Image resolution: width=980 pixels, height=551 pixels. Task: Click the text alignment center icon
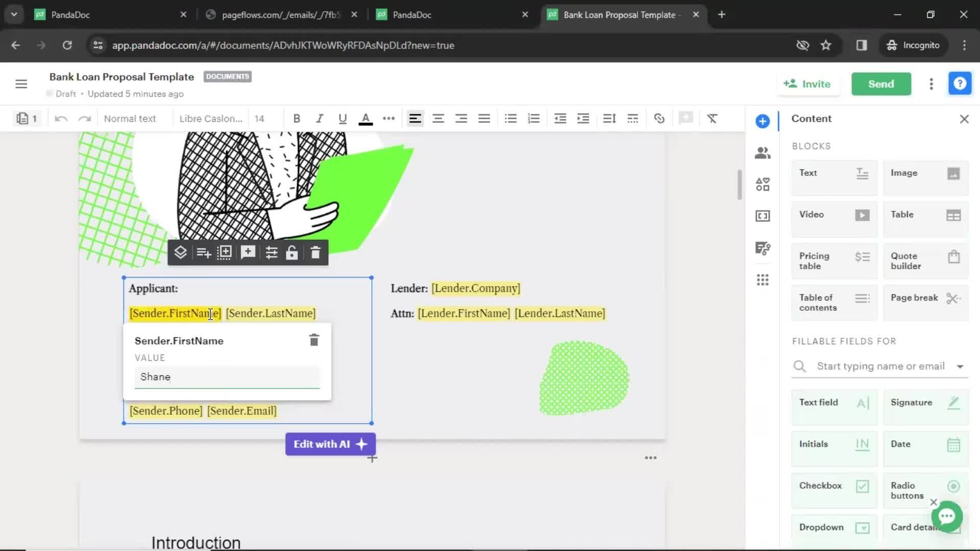point(438,119)
